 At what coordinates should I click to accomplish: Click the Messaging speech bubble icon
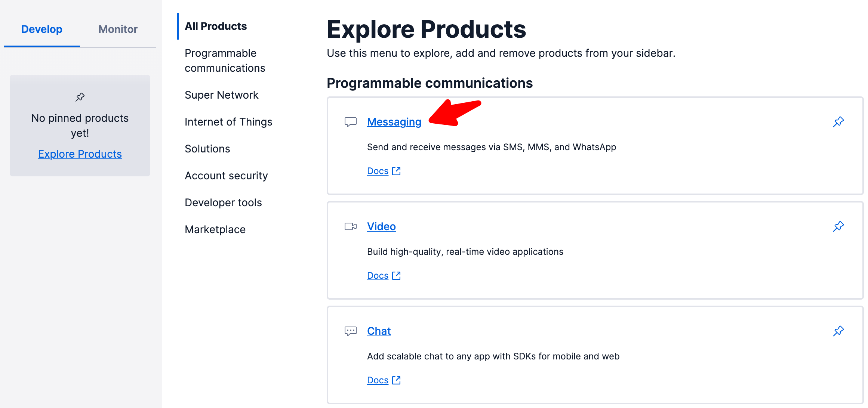[350, 122]
